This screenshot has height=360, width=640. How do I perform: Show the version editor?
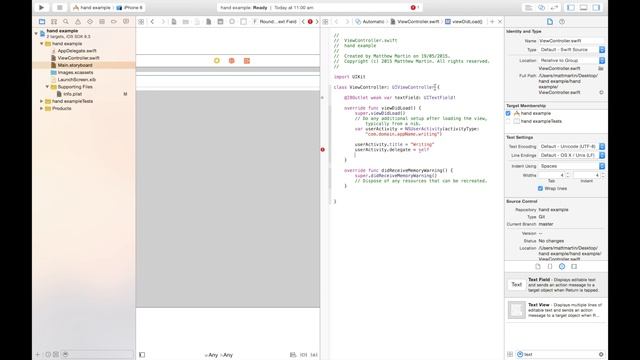click(x=555, y=7)
